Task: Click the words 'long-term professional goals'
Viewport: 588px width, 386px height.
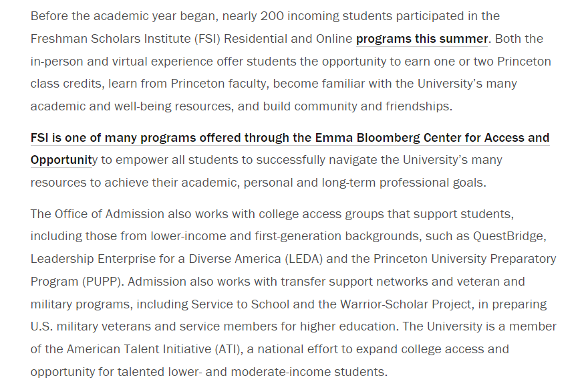Action: pyautogui.click(x=402, y=183)
